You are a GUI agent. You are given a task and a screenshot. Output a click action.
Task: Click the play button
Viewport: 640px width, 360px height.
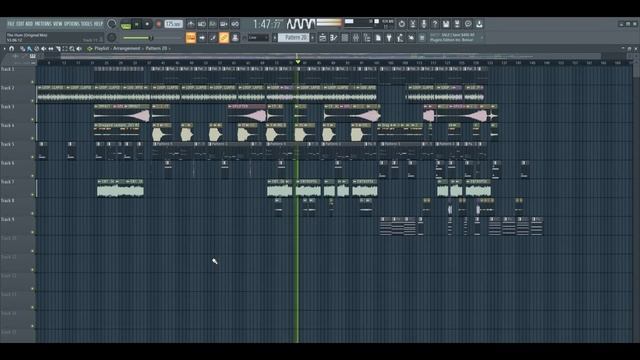click(137, 24)
